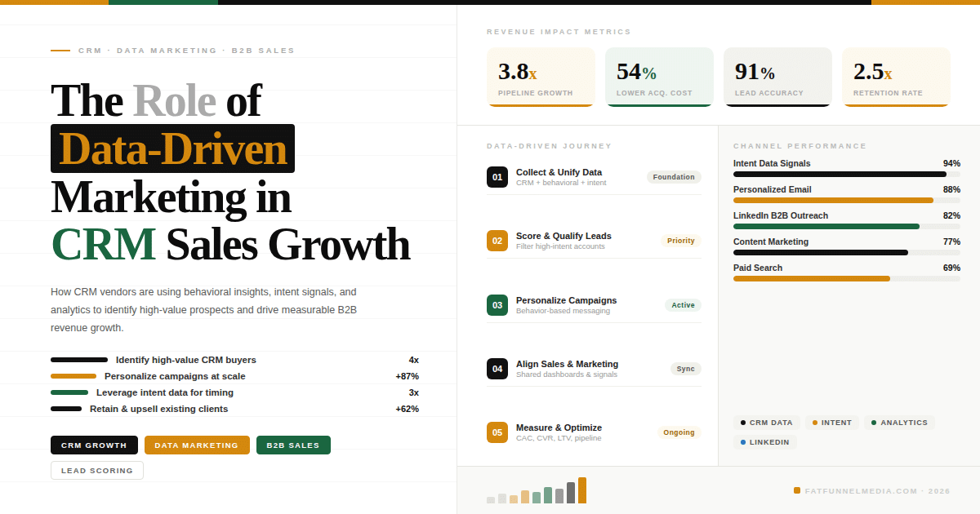Select the green 03 step badge

point(497,305)
